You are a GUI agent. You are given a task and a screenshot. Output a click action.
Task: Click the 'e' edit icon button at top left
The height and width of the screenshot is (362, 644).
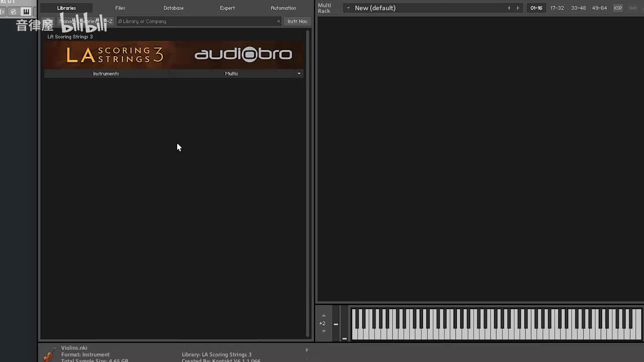pos(14,12)
